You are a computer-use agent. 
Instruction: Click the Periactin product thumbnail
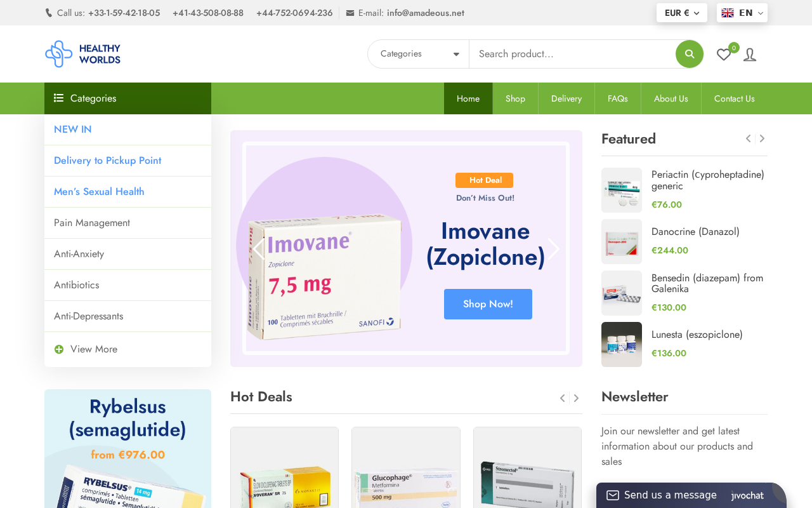[x=622, y=190]
